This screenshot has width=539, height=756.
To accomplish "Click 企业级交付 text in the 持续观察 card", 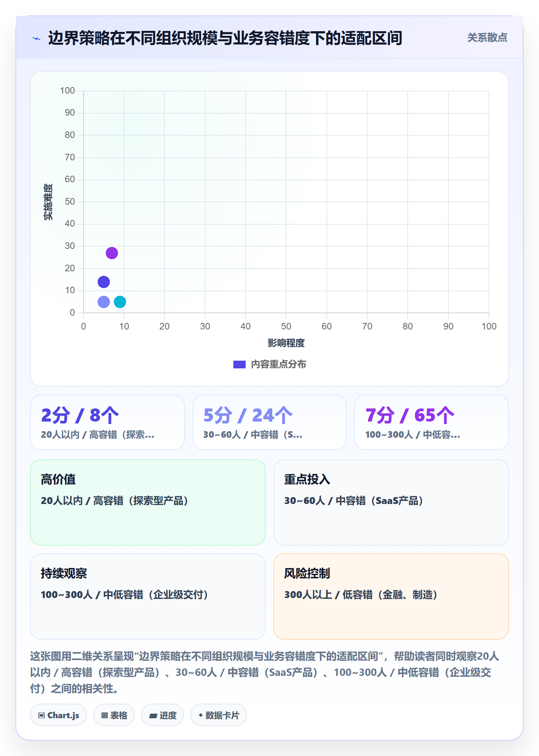I will pyautogui.click(x=178, y=595).
